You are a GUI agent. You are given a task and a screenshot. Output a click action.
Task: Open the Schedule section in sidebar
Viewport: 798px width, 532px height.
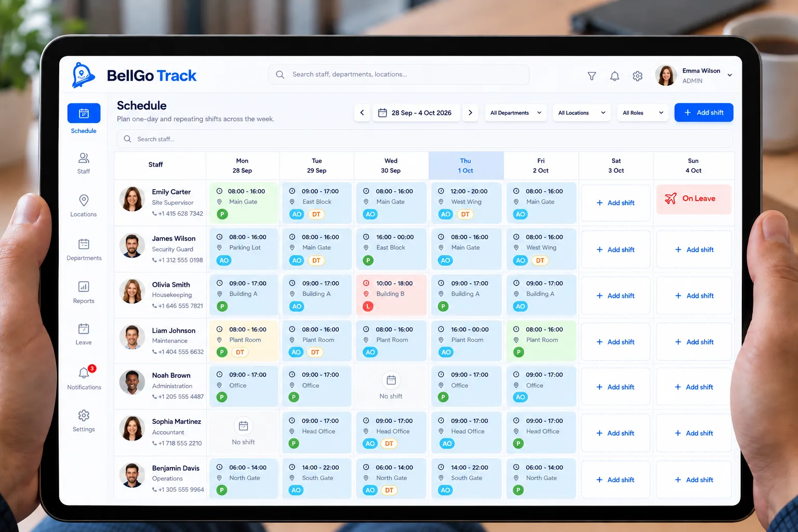pos(84,119)
